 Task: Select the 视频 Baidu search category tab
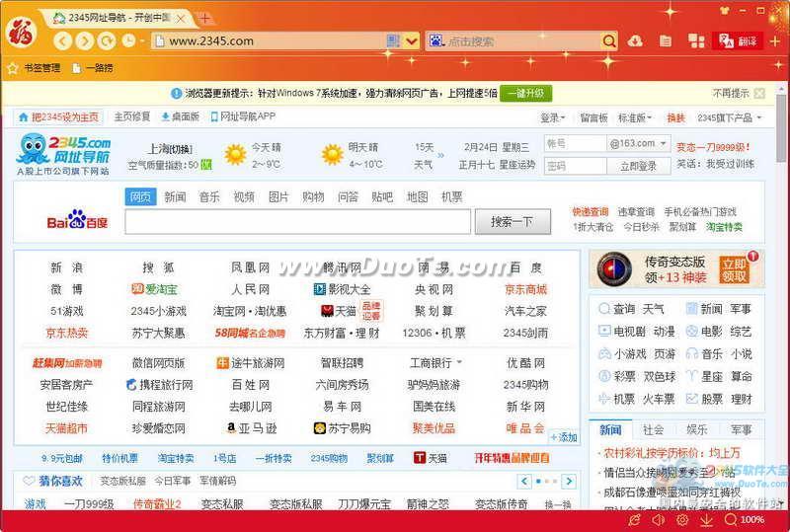pyautogui.click(x=243, y=196)
